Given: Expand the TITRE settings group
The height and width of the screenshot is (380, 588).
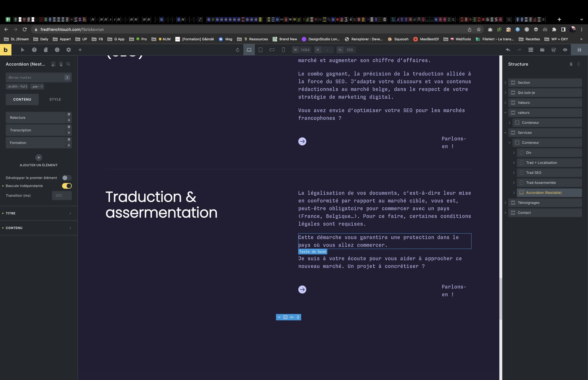Looking at the screenshot, I should [x=39, y=213].
